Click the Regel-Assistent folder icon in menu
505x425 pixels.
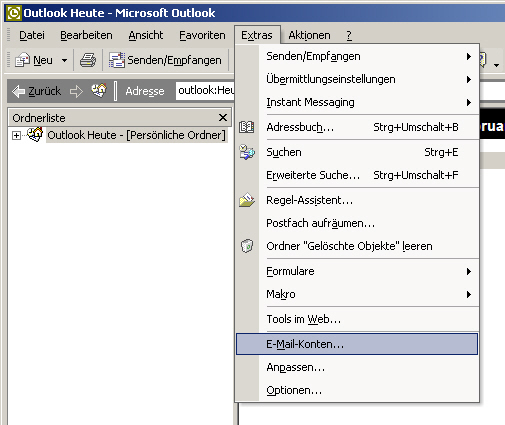pos(247,200)
